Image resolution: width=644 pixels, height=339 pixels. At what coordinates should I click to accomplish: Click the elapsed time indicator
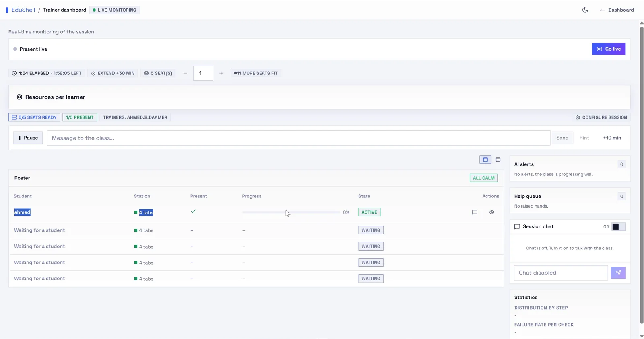point(47,73)
